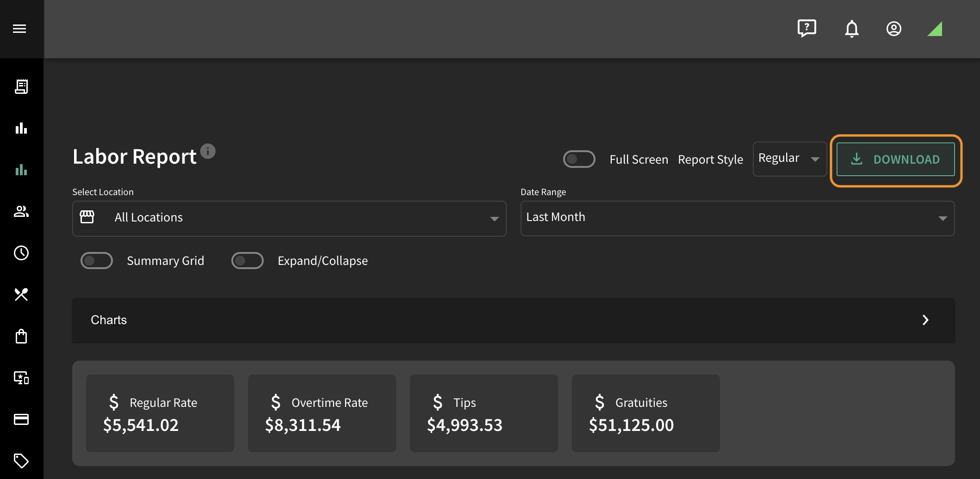Open the help chat question icon

(807, 29)
